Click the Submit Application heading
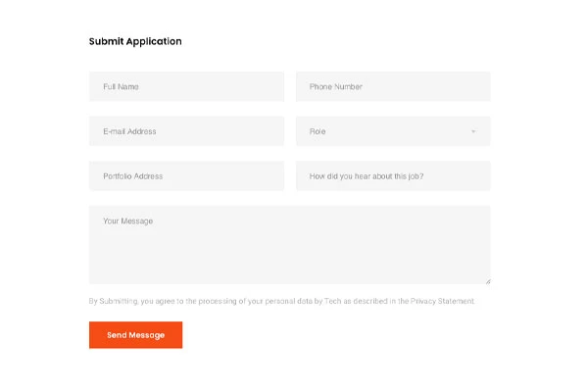This screenshot has height=392, width=588. [135, 41]
